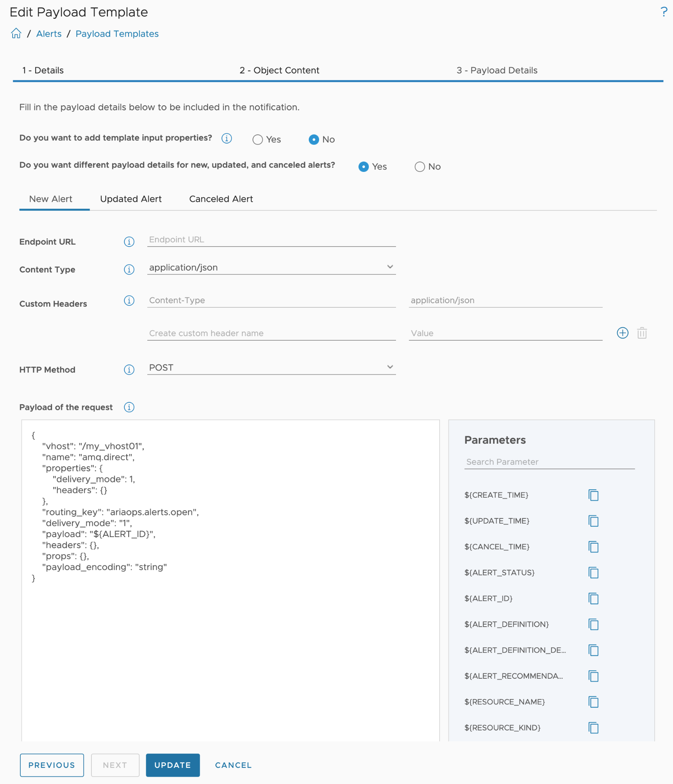
Task: Select No for different payload details
Action: [420, 167]
